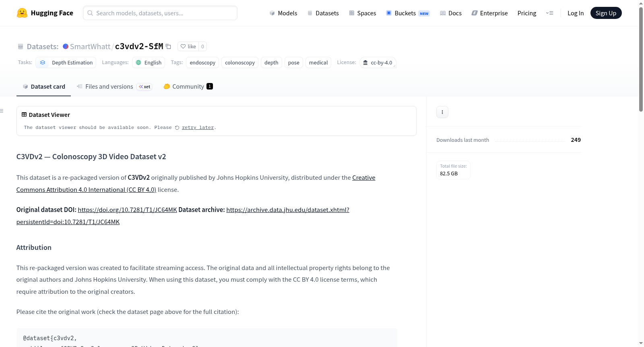Image resolution: width=644 pixels, height=347 pixels.
Task: Copy dataset name with the copy icon
Action: 169,46
